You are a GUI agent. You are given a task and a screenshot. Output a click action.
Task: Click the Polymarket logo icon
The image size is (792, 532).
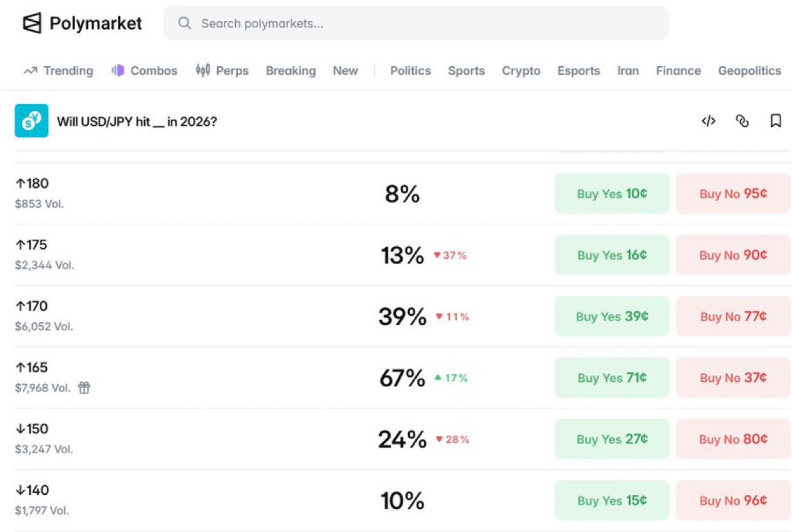(31, 24)
